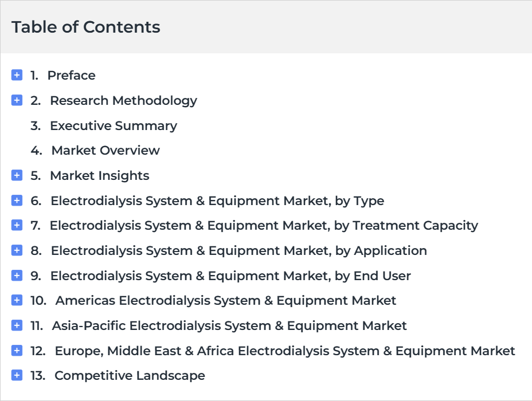Expand Americas market section plus icon
532x401 pixels.
coord(17,300)
